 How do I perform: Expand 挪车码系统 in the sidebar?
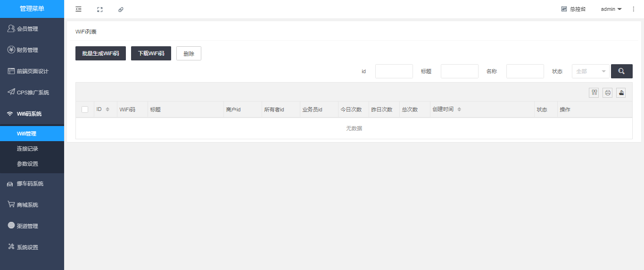pos(30,184)
